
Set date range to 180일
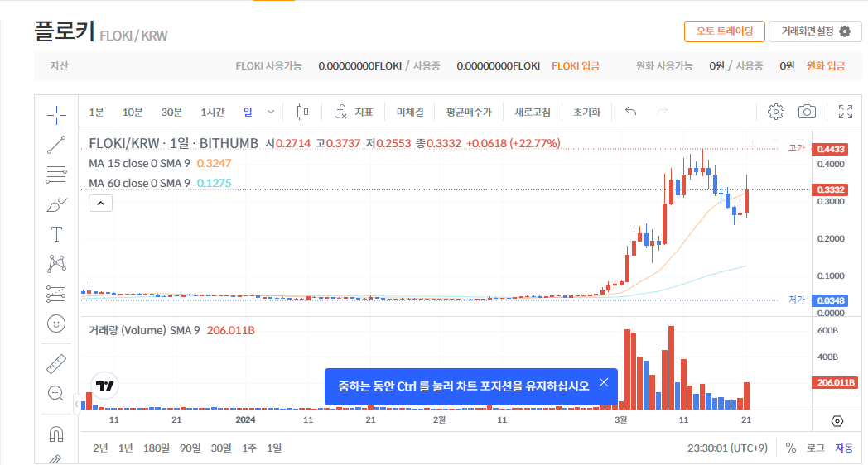pyautogui.click(x=157, y=448)
